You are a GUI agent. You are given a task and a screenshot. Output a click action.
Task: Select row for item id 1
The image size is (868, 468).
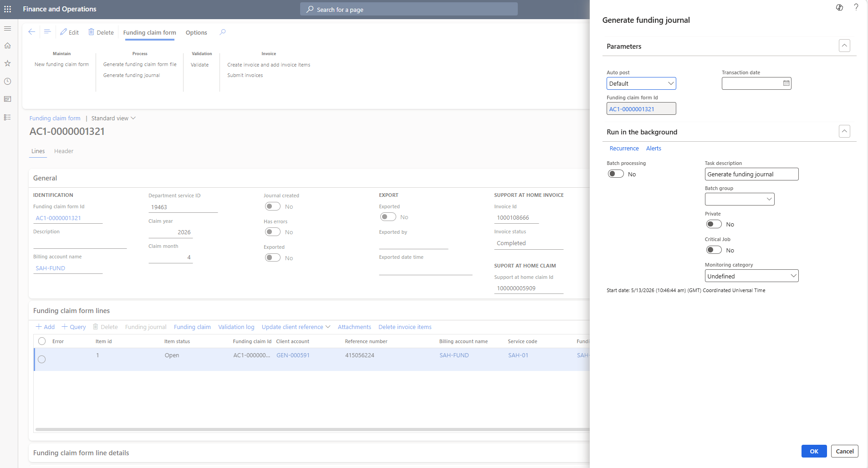[42, 360]
